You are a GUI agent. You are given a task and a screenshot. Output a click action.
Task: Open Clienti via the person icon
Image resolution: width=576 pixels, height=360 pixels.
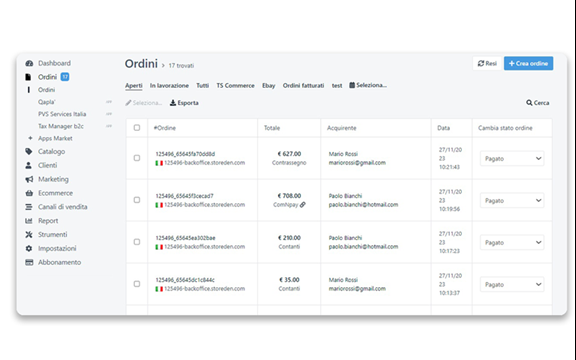click(x=29, y=165)
